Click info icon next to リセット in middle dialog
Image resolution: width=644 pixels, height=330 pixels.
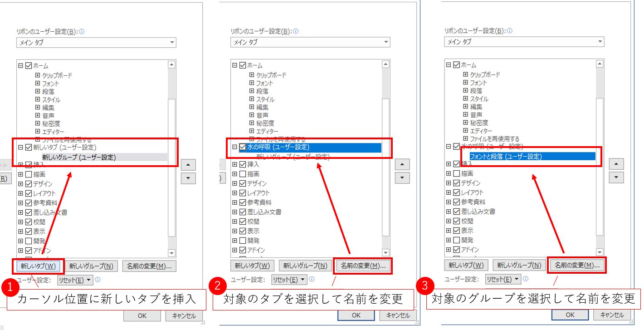(312, 280)
